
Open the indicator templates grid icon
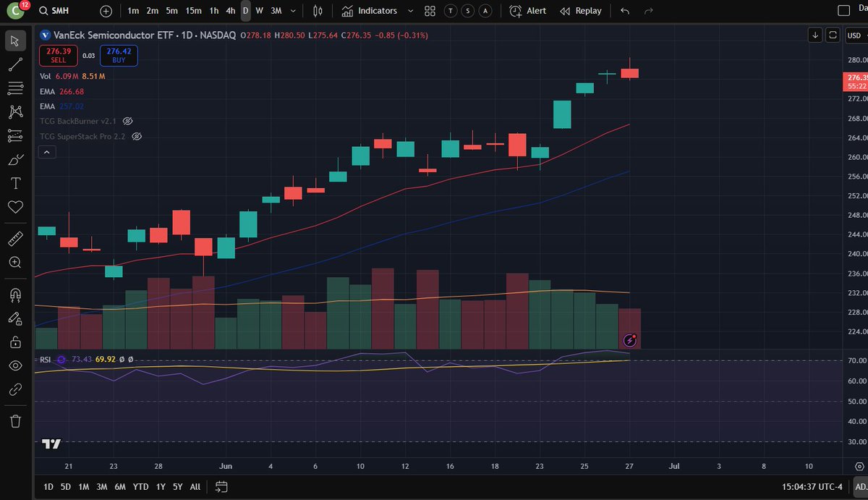click(x=430, y=11)
